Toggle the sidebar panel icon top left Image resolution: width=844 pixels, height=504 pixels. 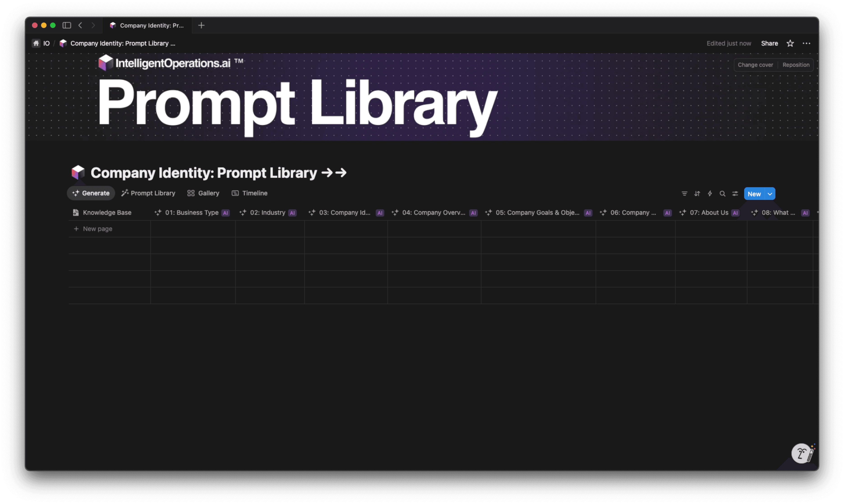[67, 25]
